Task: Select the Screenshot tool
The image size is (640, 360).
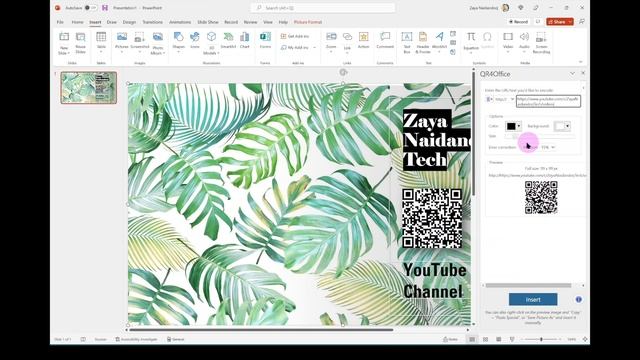Action: [x=140, y=41]
